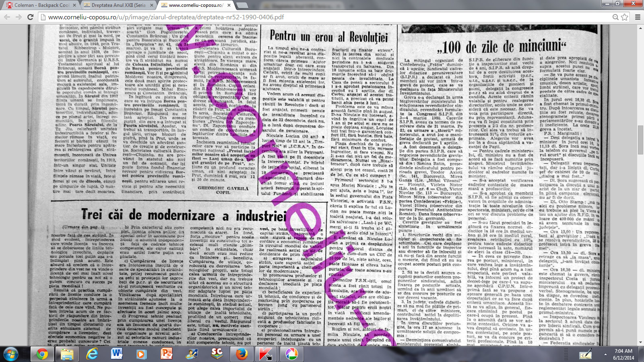Launch Microsoft Word from the taskbar

click(117, 354)
